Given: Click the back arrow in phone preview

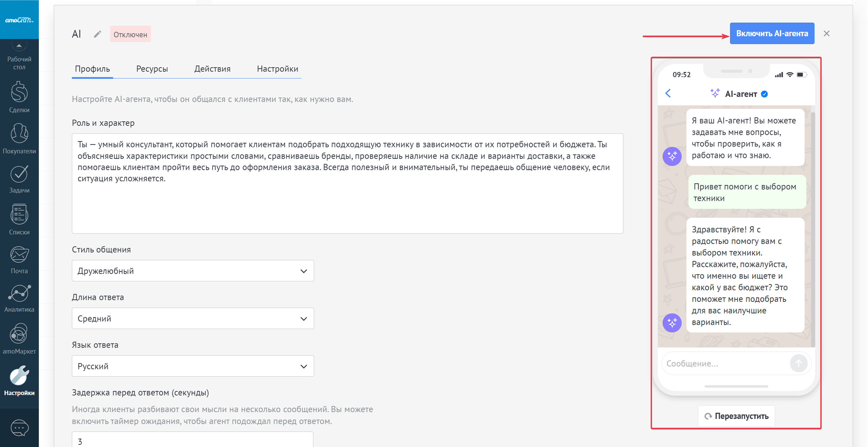Looking at the screenshot, I should (668, 93).
